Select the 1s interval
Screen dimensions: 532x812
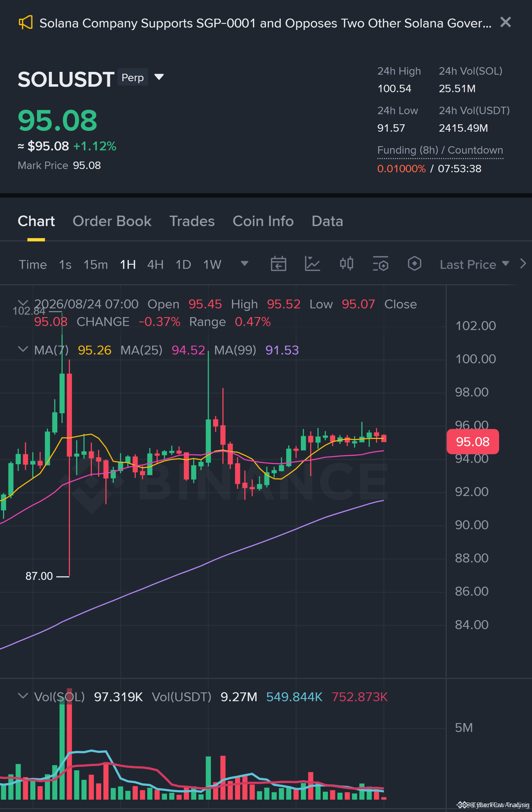coord(65,264)
